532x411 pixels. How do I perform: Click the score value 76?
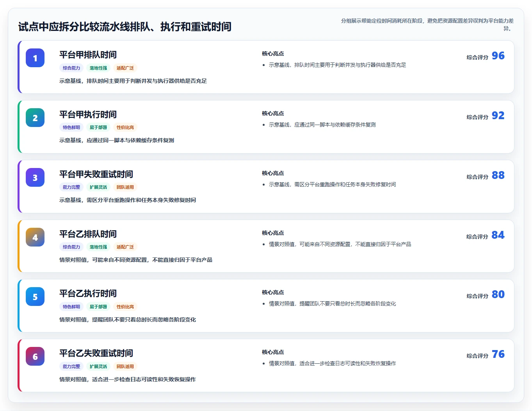[498, 354]
